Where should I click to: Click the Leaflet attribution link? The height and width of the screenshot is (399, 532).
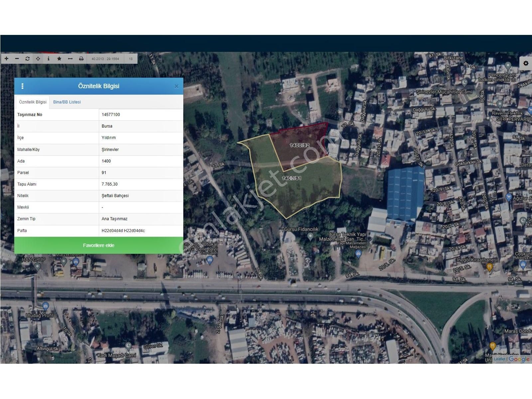coord(500,359)
